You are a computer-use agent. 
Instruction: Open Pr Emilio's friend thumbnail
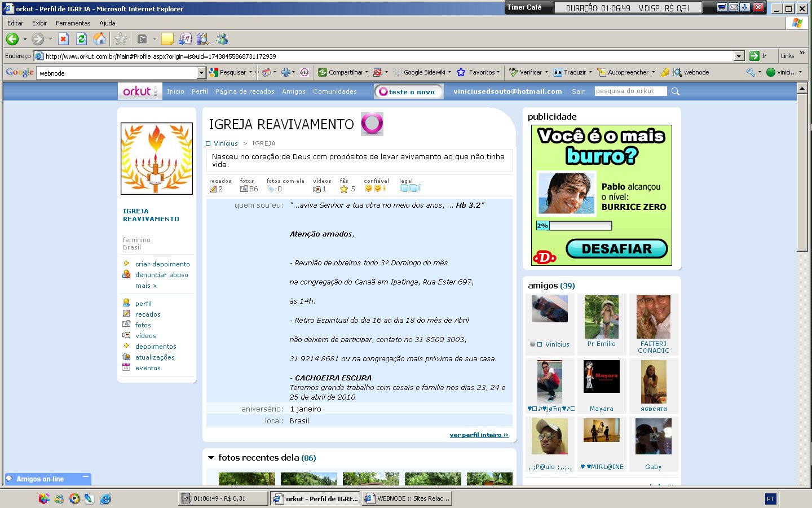[601, 317]
